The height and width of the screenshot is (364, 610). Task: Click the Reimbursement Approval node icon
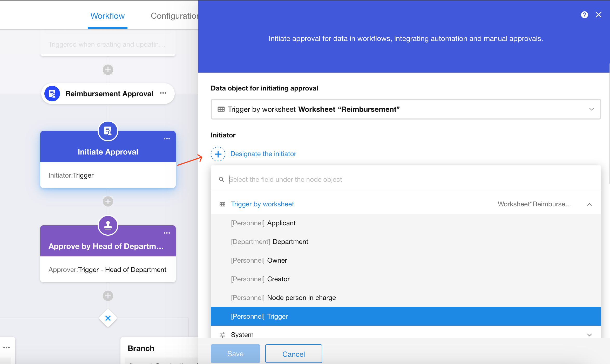(x=52, y=94)
